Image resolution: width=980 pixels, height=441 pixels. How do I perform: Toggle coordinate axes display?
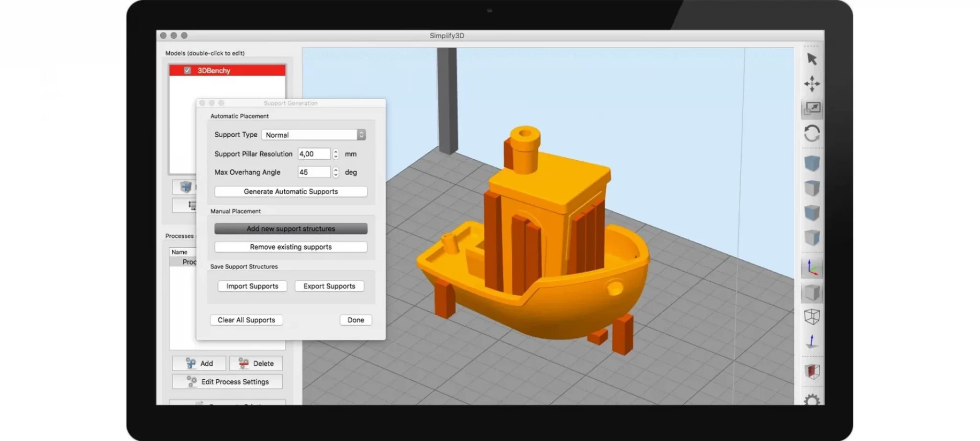812,268
